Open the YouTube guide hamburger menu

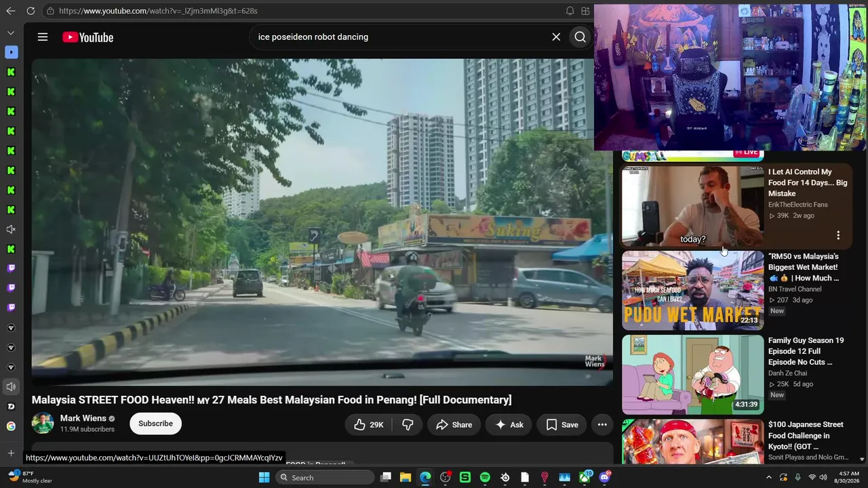[43, 37]
